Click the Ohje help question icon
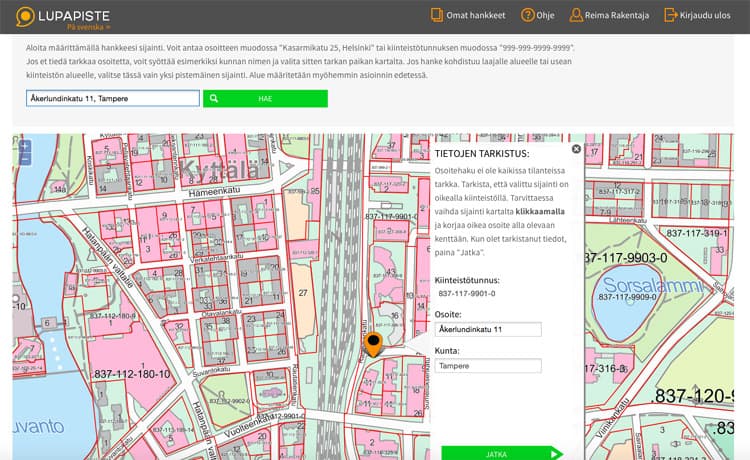This screenshot has height=460, width=750. [526, 15]
